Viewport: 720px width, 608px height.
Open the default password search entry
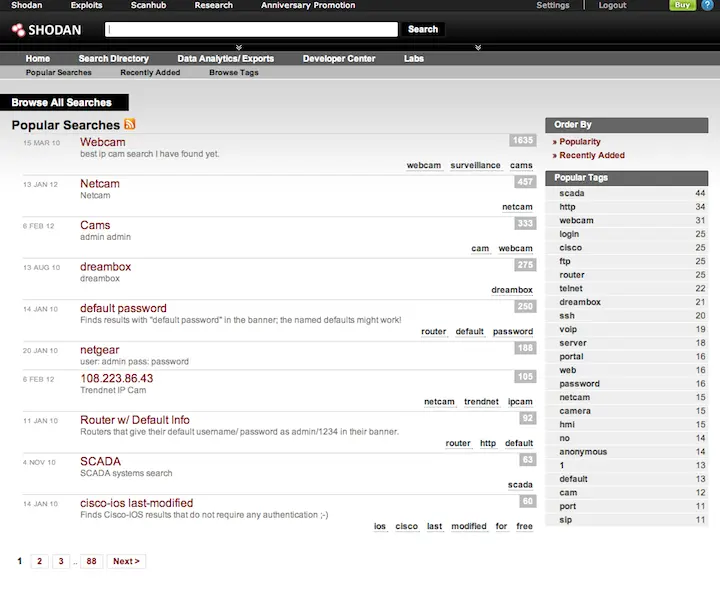tap(123, 309)
